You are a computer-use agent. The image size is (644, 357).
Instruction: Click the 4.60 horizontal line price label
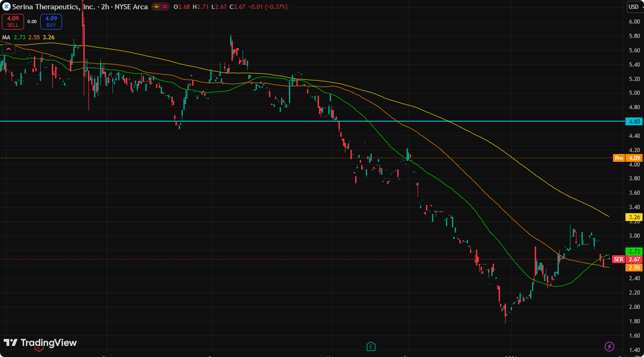pyautogui.click(x=634, y=122)
